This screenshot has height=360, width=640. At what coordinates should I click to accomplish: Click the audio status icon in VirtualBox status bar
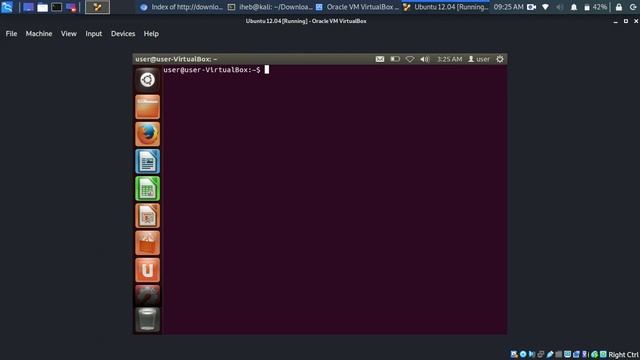click(x=531, y=354)
